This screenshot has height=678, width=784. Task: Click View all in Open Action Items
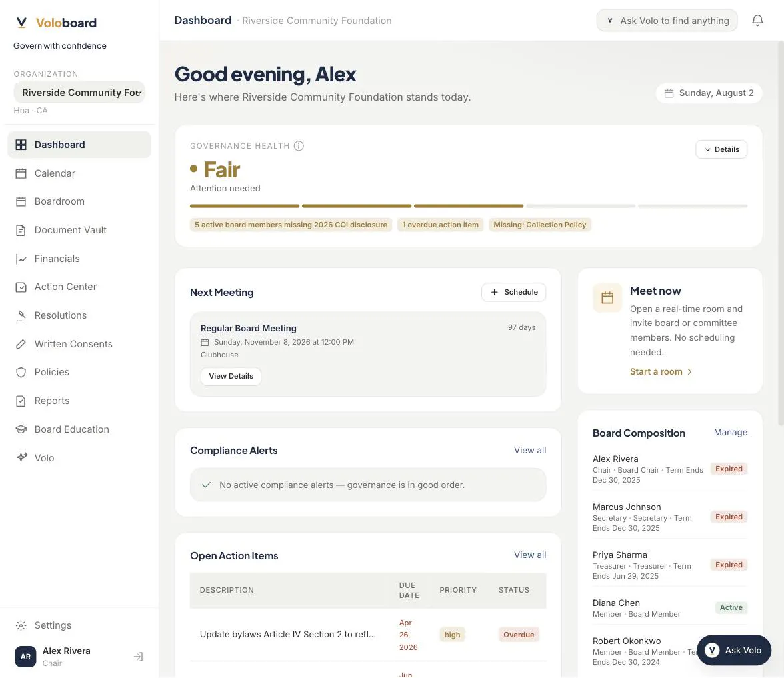[529, 555]
